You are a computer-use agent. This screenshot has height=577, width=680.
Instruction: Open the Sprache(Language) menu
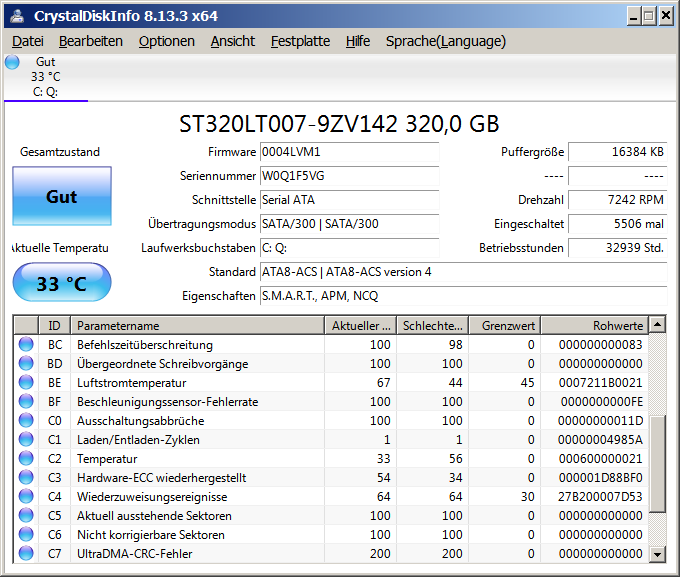tap(446, 41)
